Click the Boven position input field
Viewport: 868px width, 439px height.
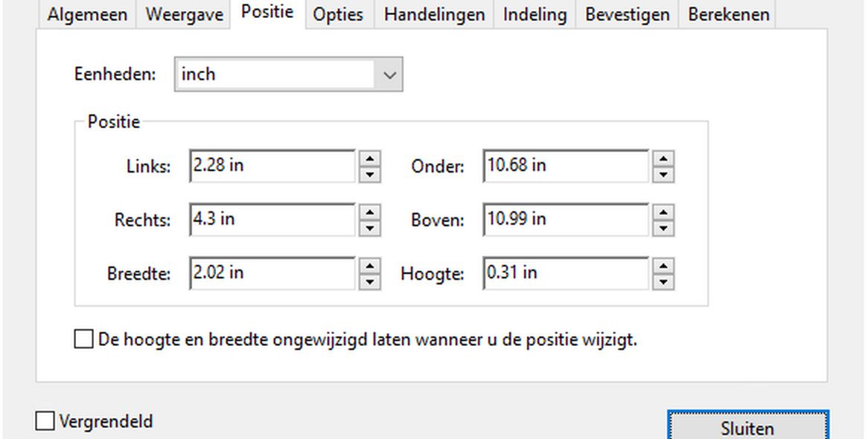(x=565, y=219)
